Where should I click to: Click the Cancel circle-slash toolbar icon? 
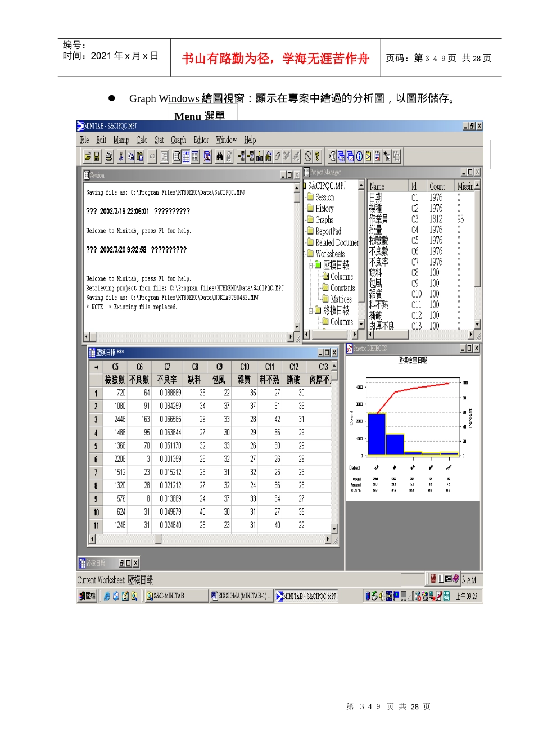tap(307, 156)
